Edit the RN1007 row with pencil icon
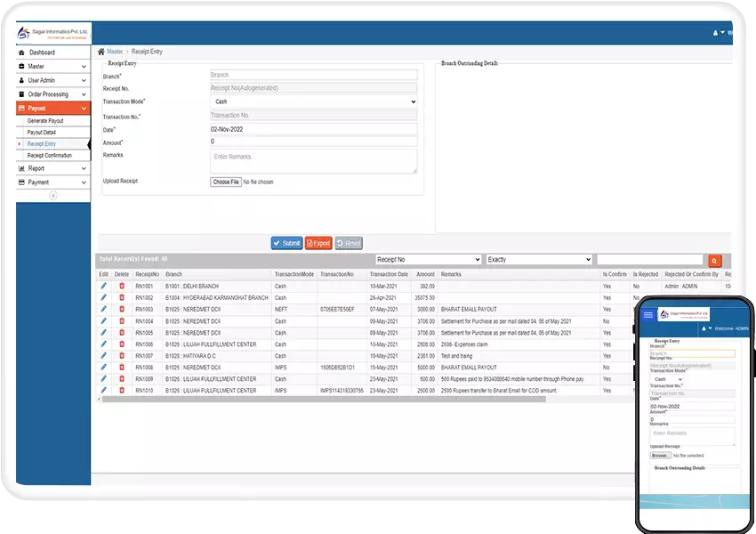This screenshot has height=534, width=756. [x=103, y=355]
